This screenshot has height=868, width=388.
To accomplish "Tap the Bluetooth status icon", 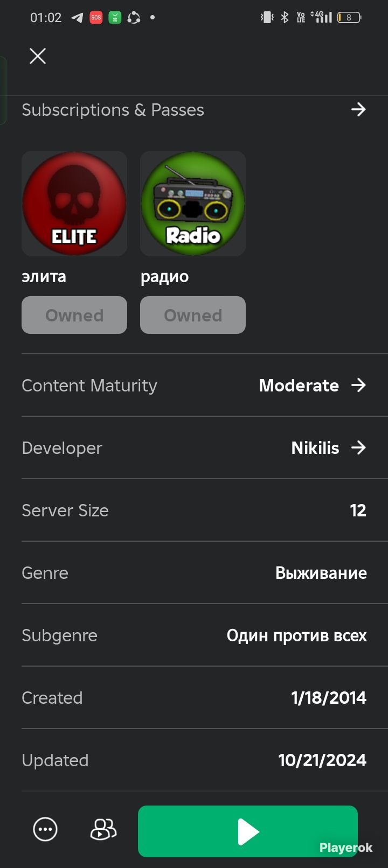I will point(285,18).
